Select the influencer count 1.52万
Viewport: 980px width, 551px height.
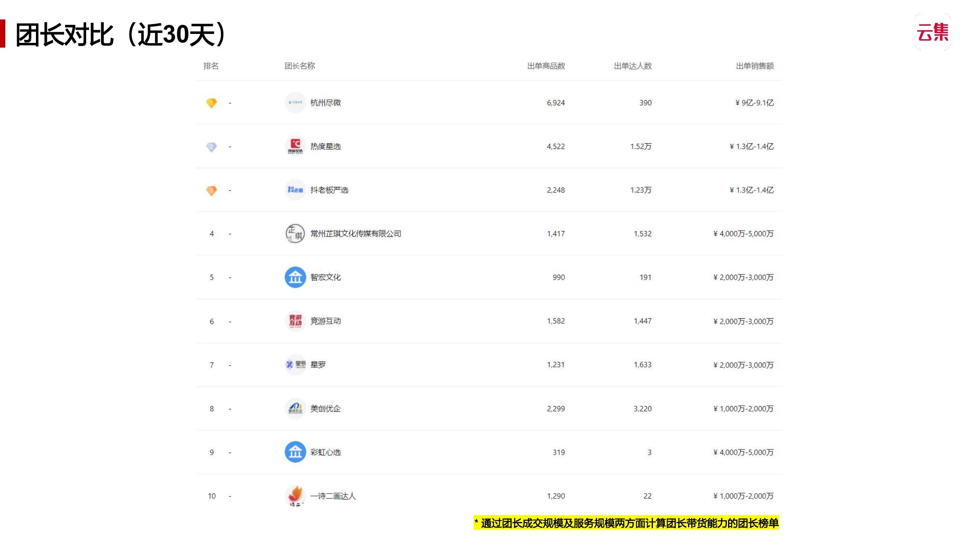point(641,146)
